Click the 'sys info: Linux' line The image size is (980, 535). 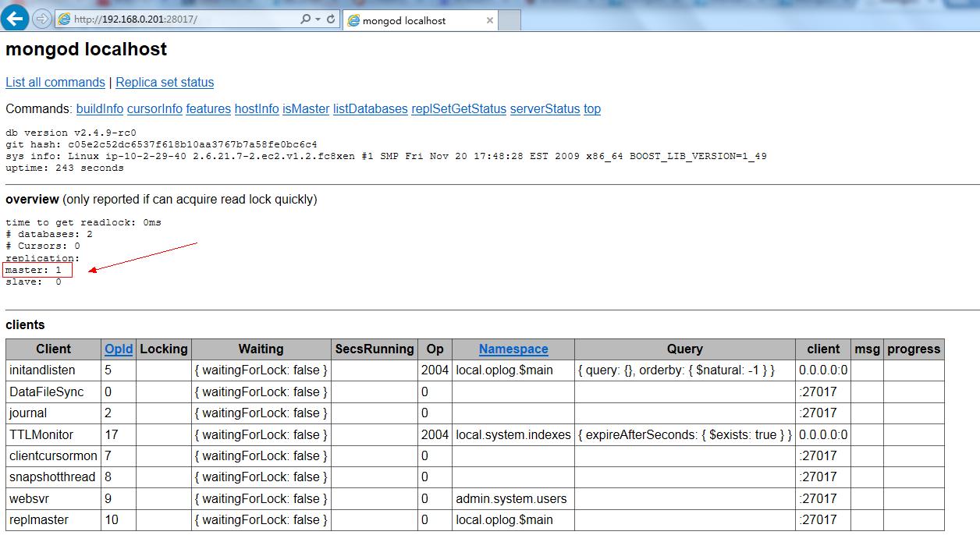[x=386, y=156]
